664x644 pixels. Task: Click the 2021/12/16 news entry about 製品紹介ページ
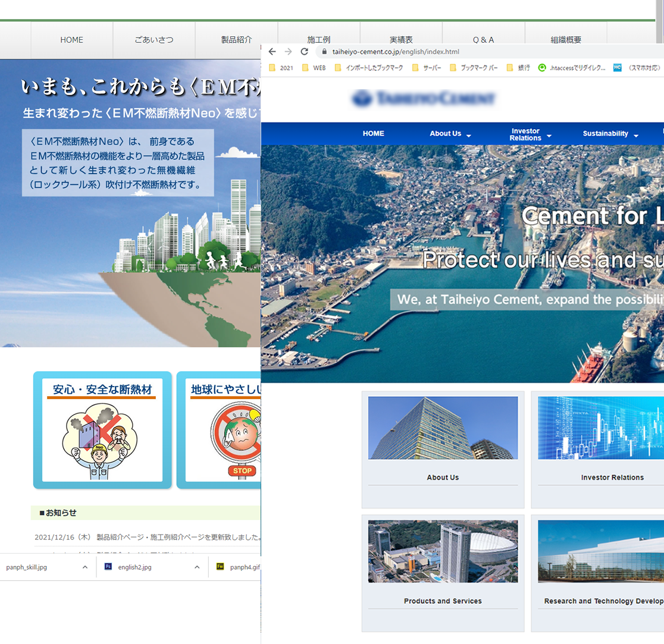[148, 537]
